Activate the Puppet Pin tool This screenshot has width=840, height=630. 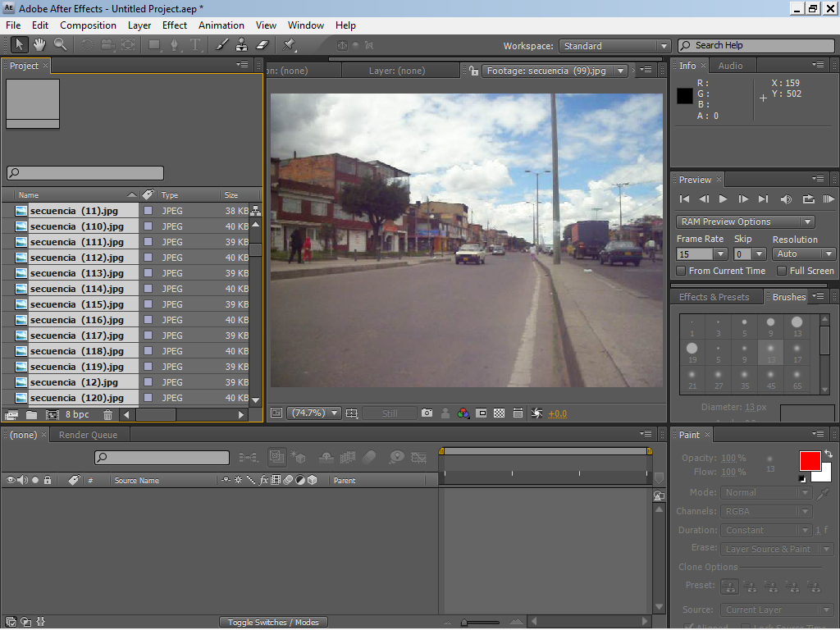(x=290, y=45)
